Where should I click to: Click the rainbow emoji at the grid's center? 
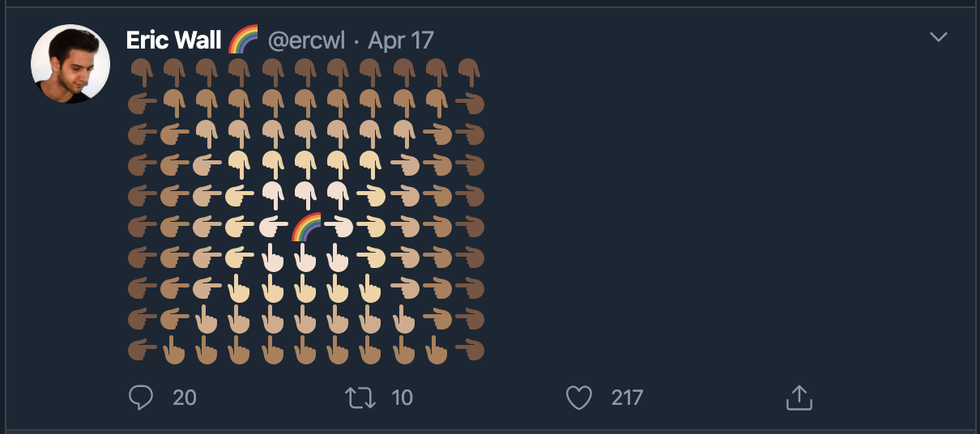coord(306,228)
